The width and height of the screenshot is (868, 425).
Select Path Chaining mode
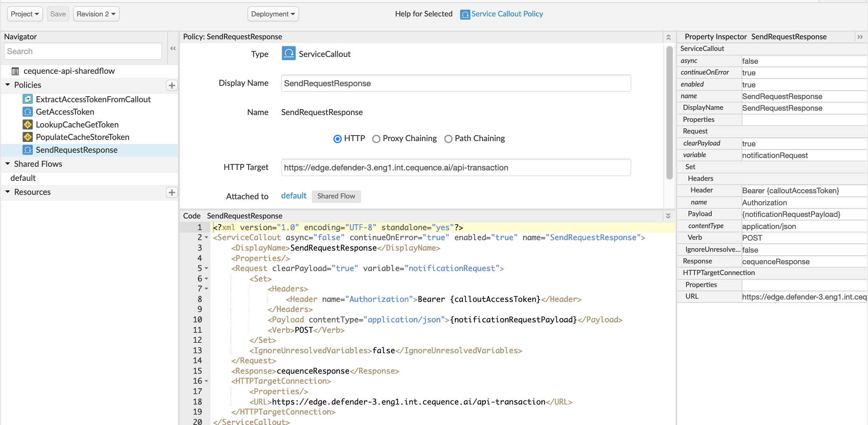click(448, 139)
